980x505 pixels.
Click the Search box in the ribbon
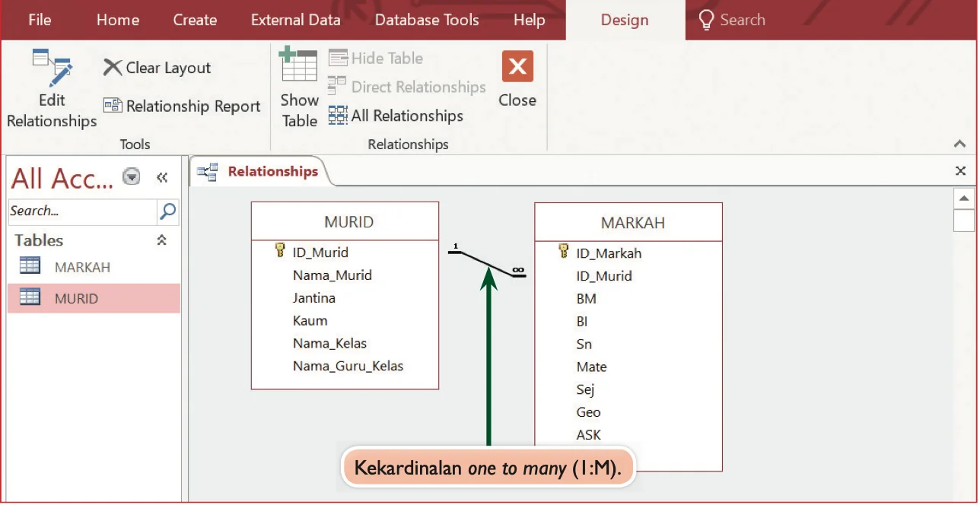coord(731,20)
